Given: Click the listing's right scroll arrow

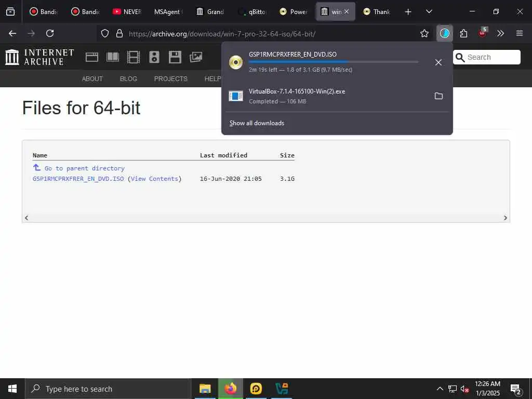Looking at the screenshot, I should 505,218.
